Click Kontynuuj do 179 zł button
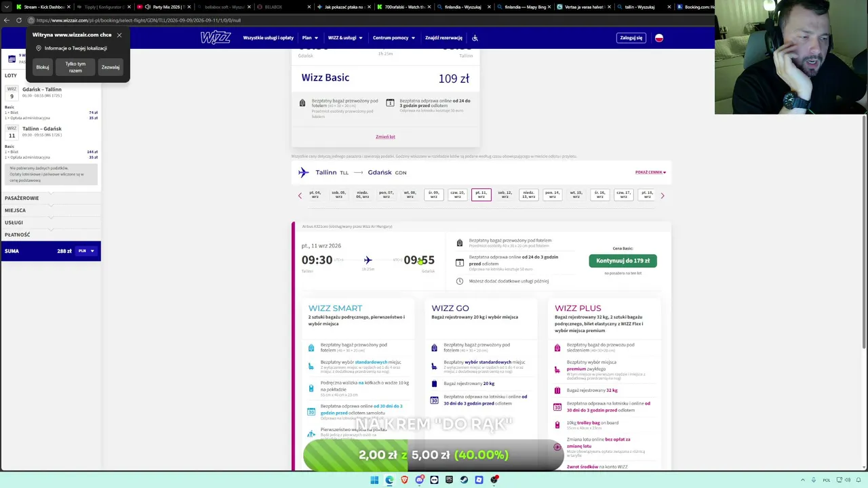This screenshot has width=868, height=488. (x=623, y=260)
